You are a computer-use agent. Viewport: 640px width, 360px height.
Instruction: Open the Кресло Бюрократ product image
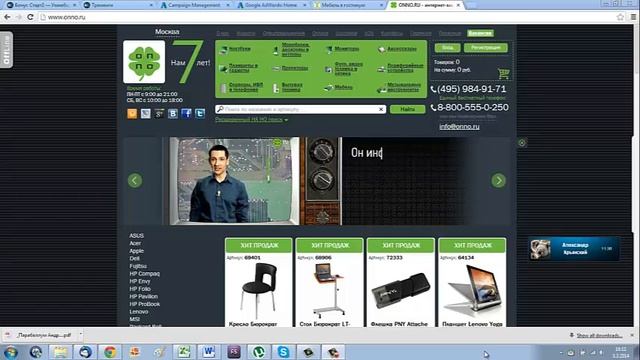click(259, 291)
